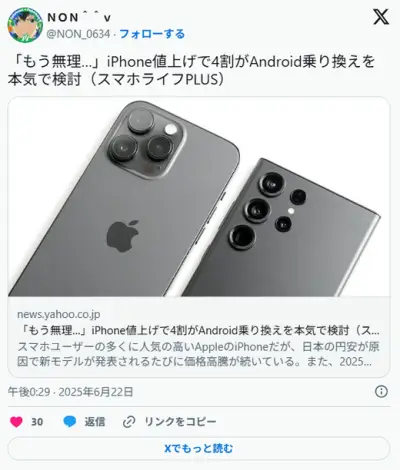Click the Apple logo on the iPhone image

pyautogui.click(x=123, y=236)
